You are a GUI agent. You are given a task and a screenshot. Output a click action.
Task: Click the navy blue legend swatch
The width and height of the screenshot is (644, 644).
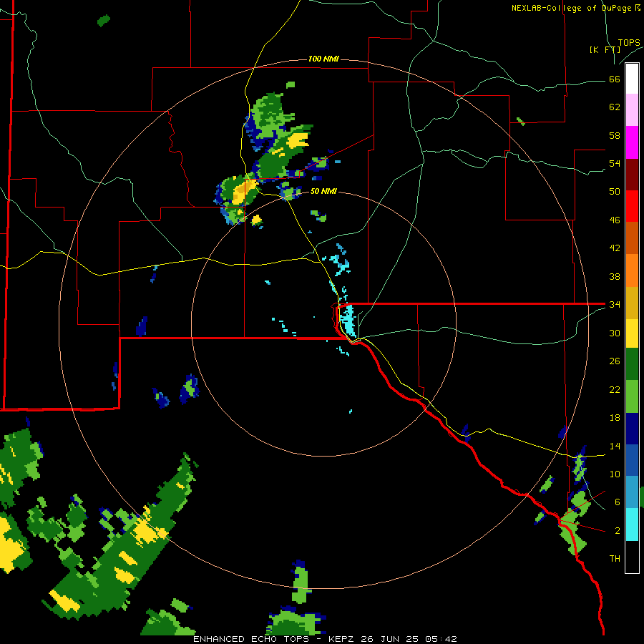(632, 429)
